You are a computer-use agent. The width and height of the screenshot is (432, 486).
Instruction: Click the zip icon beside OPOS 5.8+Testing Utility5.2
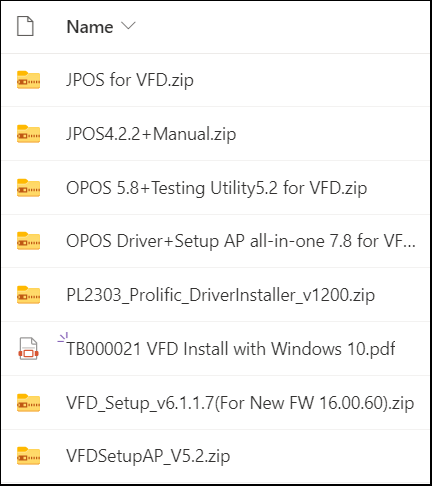point(28,188)
